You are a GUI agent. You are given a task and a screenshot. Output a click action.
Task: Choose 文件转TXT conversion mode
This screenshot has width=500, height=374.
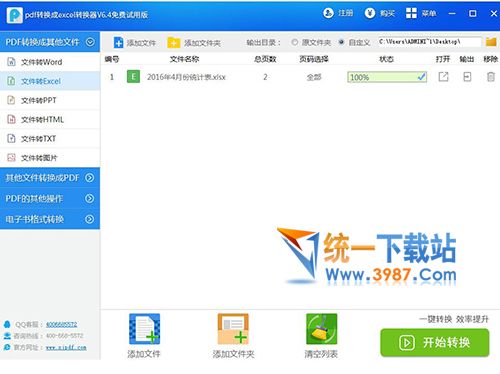coord(50,138)
